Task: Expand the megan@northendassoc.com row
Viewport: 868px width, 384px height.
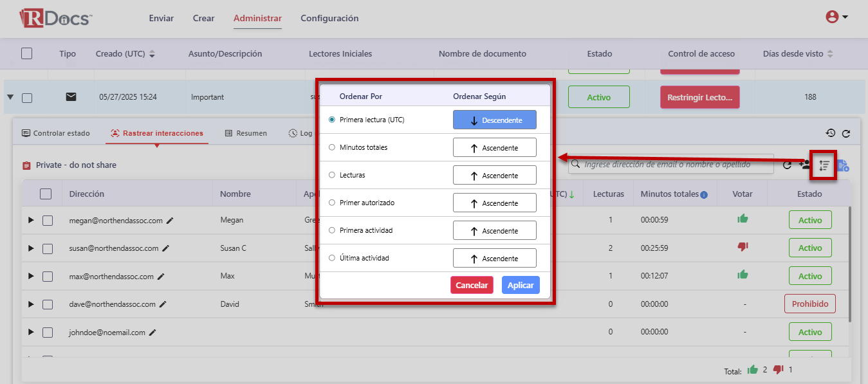Action: [31, 221]
